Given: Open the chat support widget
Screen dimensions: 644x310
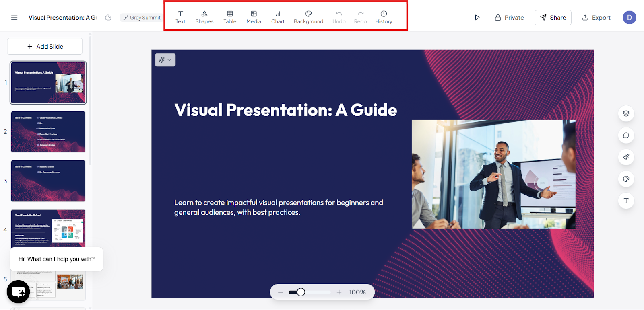Looking at the screenshot, I should (19, 292).
